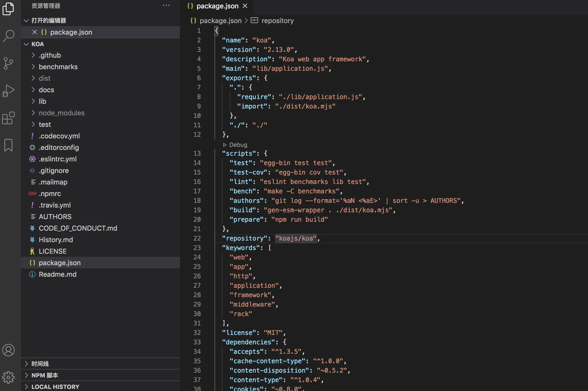Click the Accounts icon
This screenshot has height=391, width=588.
pos(8,350)
